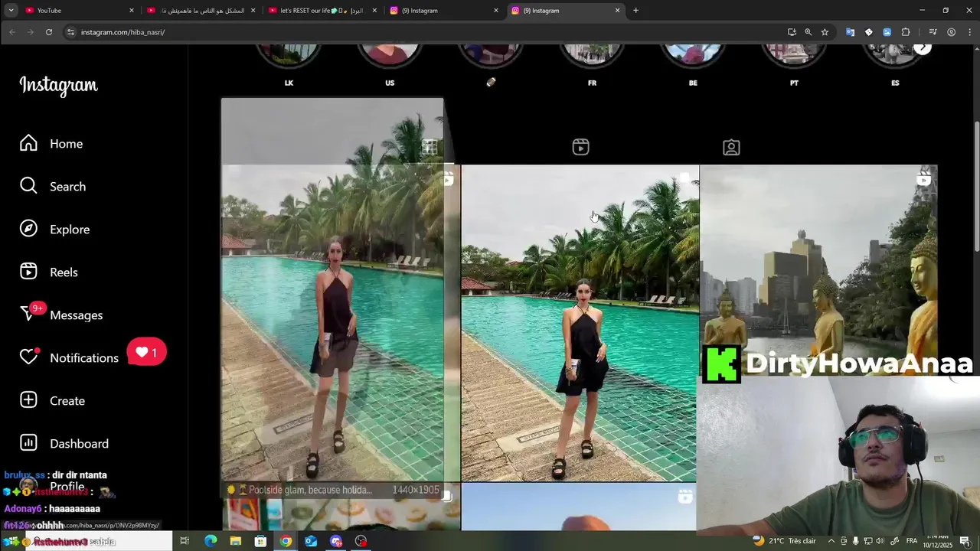The width and height of the screenshot is (980, 551).
Task: Open Windows notification center
Action: coord(965,541)
